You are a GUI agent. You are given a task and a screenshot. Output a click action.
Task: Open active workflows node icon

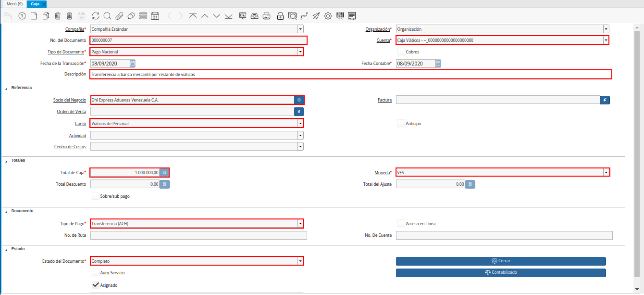click(304, 16)
